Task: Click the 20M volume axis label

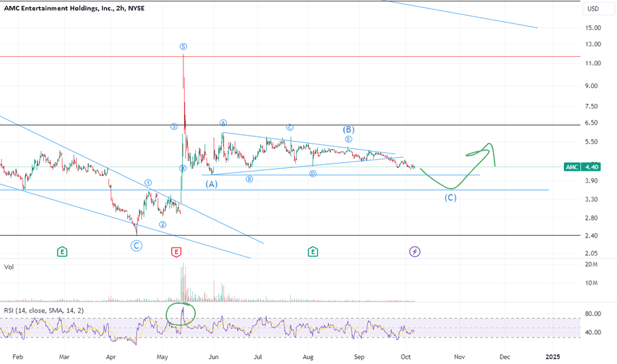Action: (x=591, y=265)
